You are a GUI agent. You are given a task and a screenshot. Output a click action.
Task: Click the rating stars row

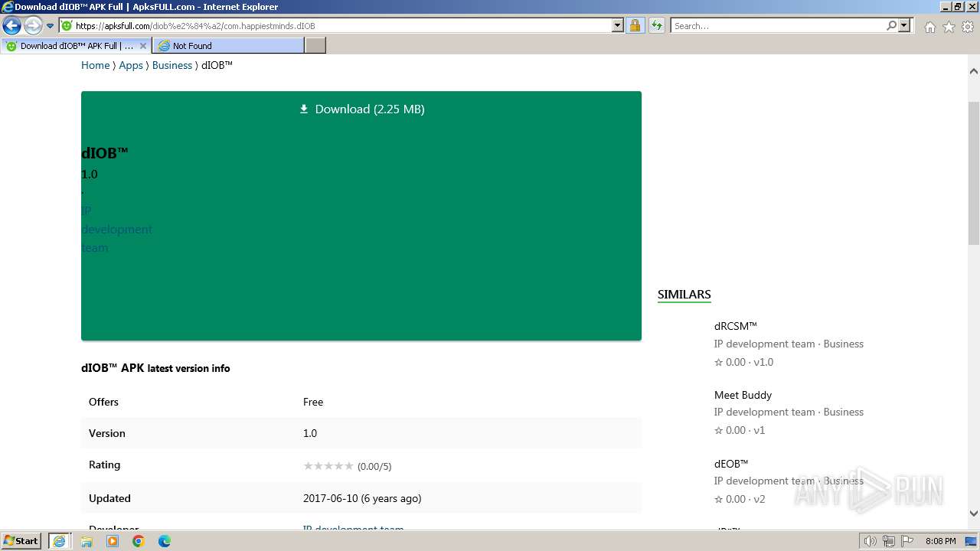point(328,465)
